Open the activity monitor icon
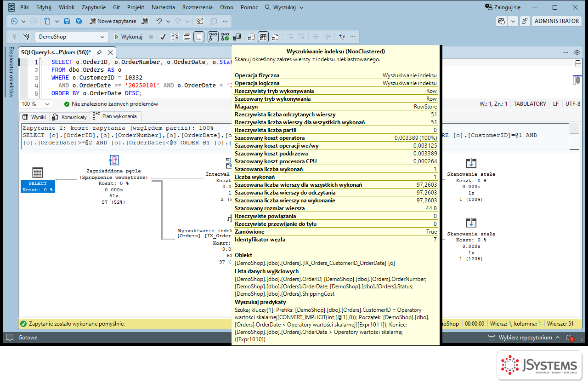The width and height of the screenshot is (588, 384). click(x=200, y=21)
